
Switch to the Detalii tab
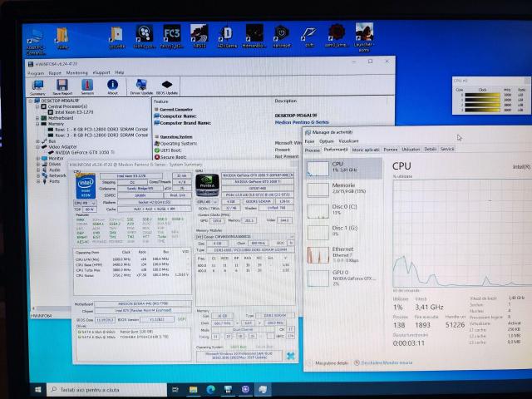coord(431,149)
